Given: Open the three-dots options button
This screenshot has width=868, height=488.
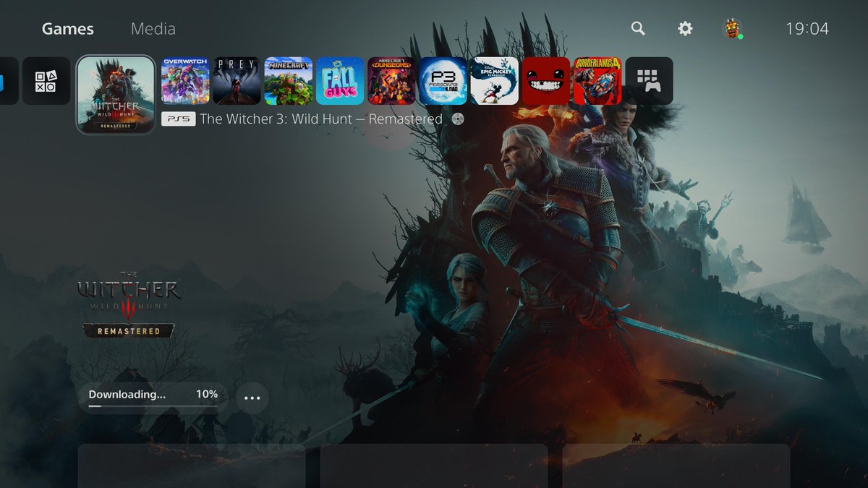Looking at the screenshot, I should pos(252,398).
